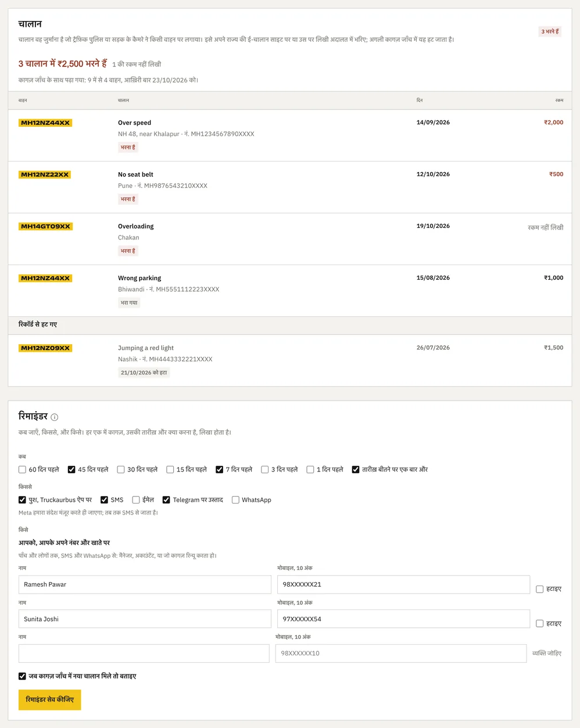Screen dimensions: 580x728
Task: Click रिमाइंडर सेव कीजिए button
Action: point(50,700)
